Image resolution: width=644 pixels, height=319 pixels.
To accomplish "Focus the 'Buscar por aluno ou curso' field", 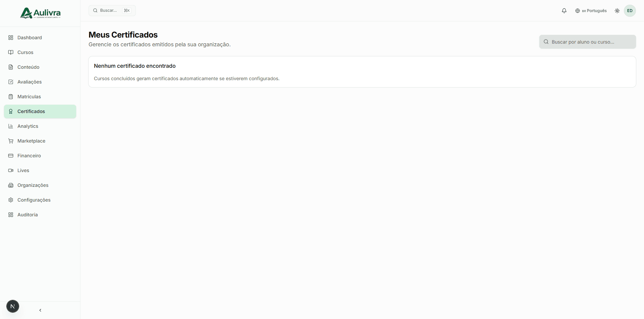I will pyautogui.click(x=588, y=42).
